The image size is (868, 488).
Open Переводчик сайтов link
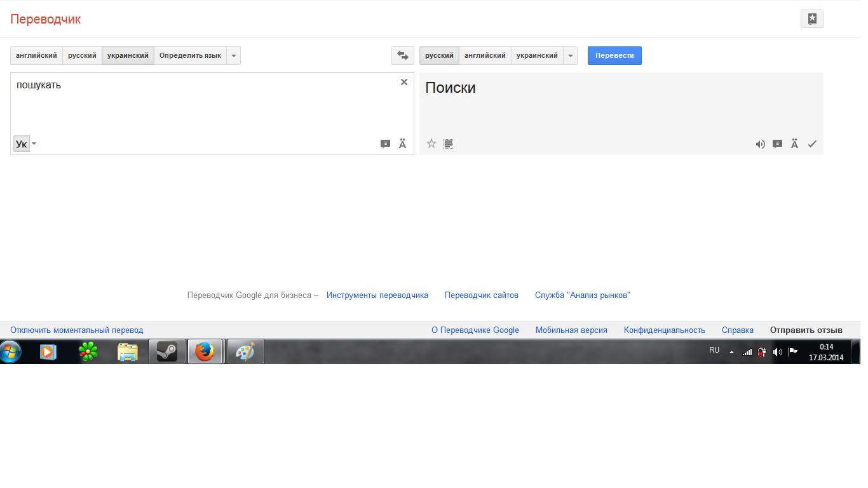coord(482,295)
